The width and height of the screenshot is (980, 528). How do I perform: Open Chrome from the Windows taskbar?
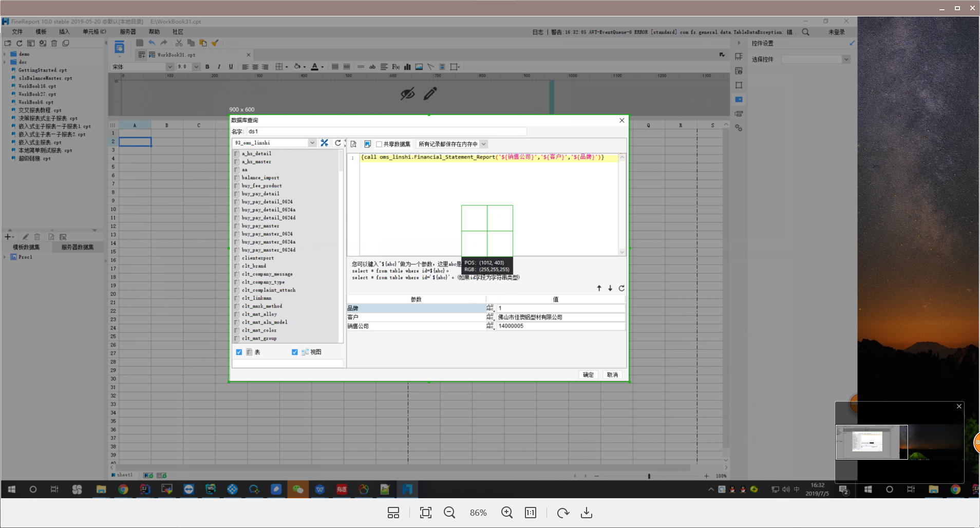click(x=123, y=489)
